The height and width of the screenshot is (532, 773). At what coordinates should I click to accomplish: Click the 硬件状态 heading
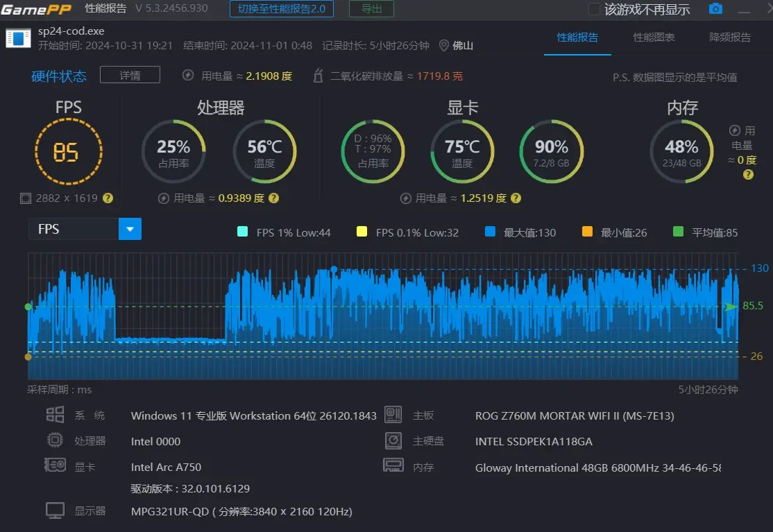point(59,76)
